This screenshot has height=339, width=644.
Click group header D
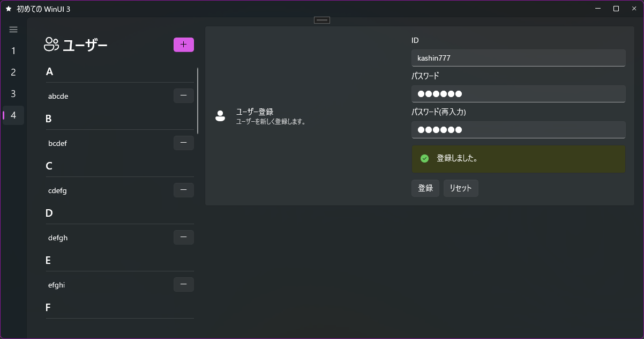point(49,213)
